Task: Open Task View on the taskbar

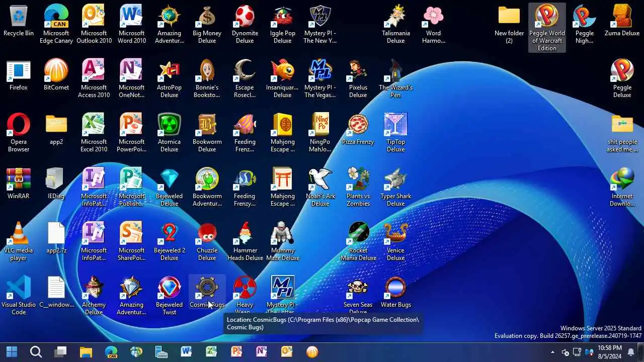Action: click(61, 351)
